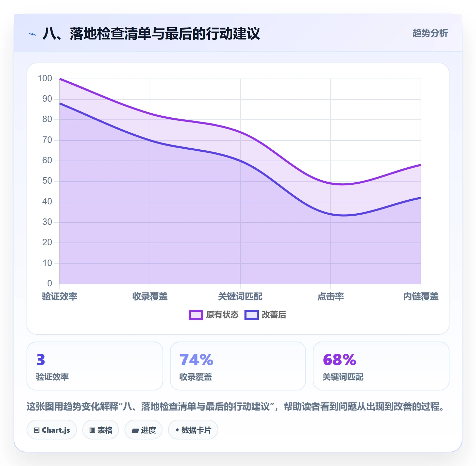Select the 进度 tag
The width and height of the screenshot is (476, 466).
(x=143, y=430)
